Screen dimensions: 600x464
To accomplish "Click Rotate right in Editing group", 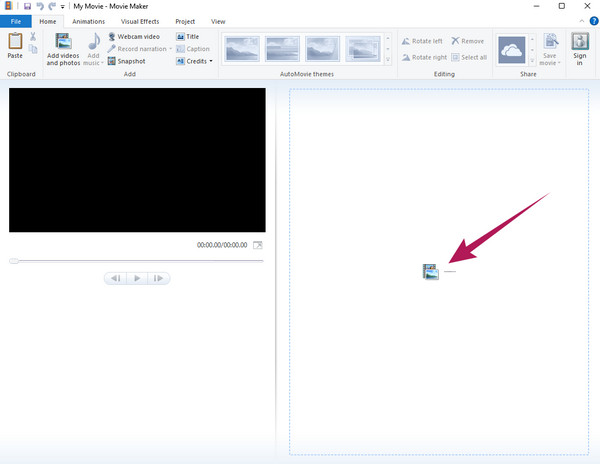I will tap(424, 57).
